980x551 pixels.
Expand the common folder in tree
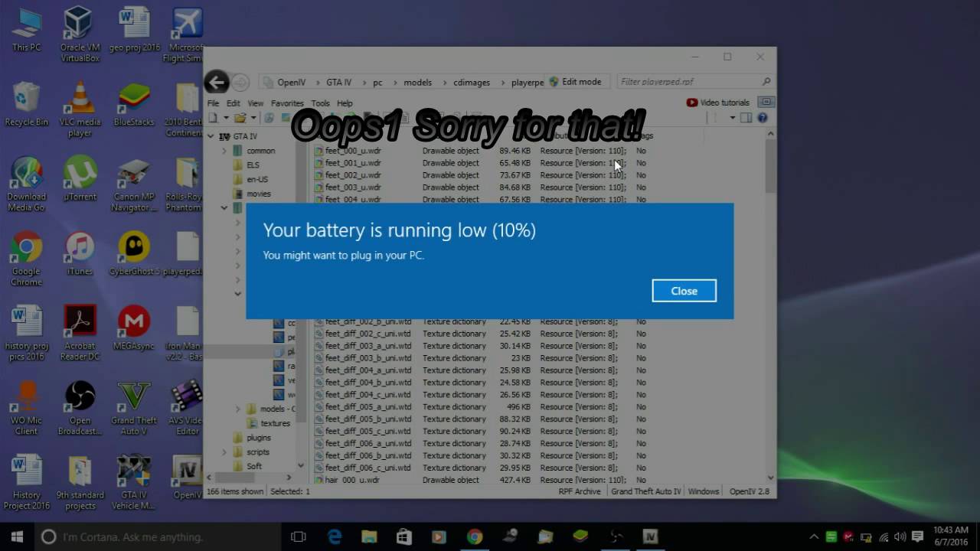(x=224, y=151)
